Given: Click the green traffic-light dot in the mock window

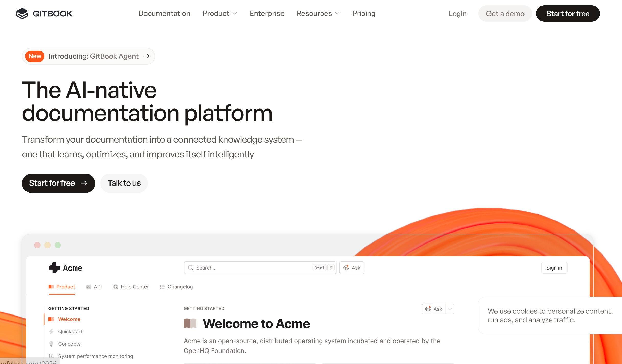Looking at the screenshot, I should (x=58, y=245).
